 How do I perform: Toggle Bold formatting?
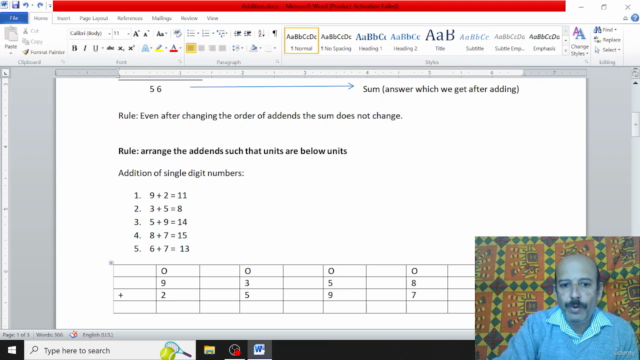74,49
